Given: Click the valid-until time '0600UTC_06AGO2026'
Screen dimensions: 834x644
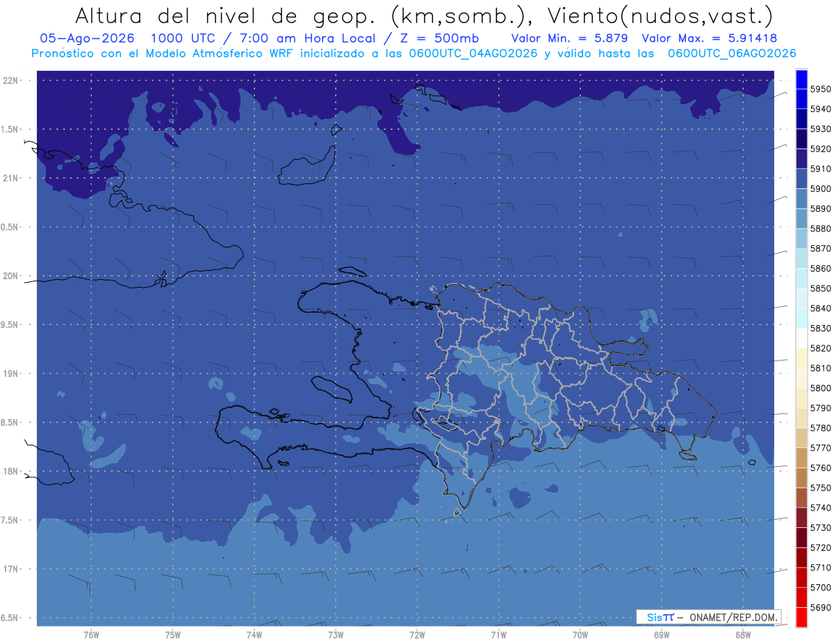Looking at the screenshot, I should [x=732, y=53].
